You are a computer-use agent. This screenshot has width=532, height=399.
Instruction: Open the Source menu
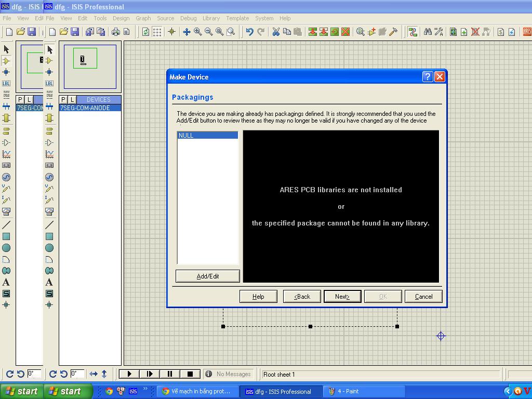coord(166,18)
